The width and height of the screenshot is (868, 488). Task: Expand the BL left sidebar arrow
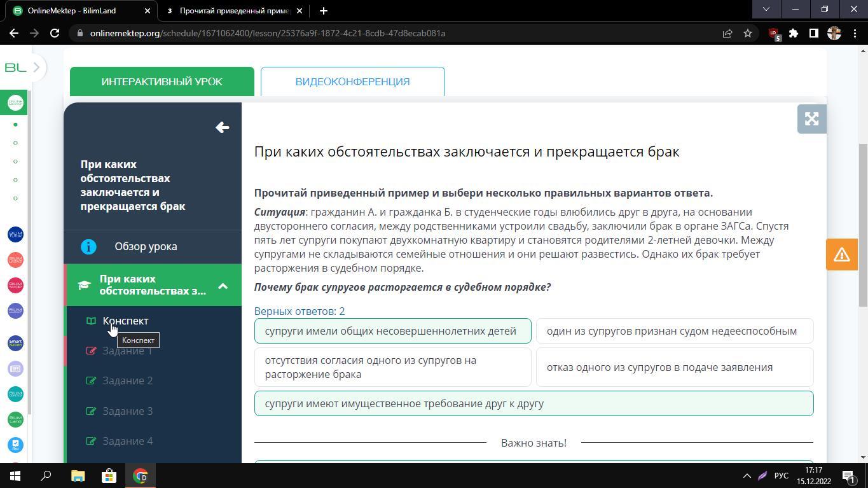tap(36, 67)
